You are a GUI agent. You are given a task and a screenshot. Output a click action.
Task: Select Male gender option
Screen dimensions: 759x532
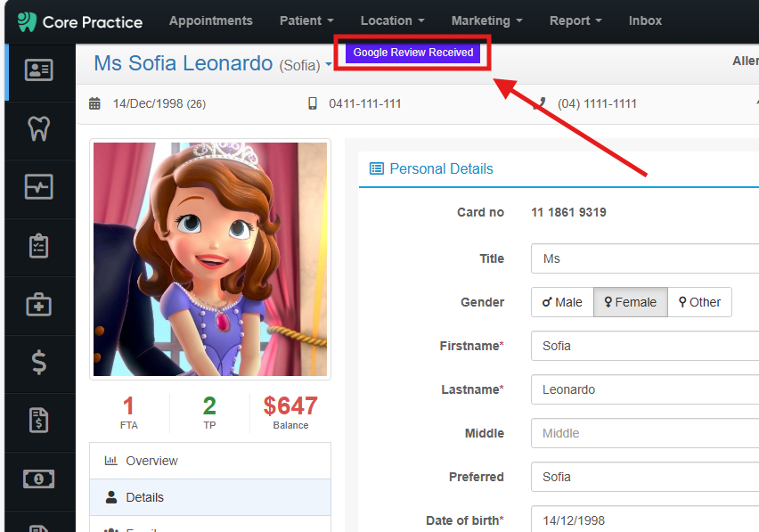(x=562, y=302)
